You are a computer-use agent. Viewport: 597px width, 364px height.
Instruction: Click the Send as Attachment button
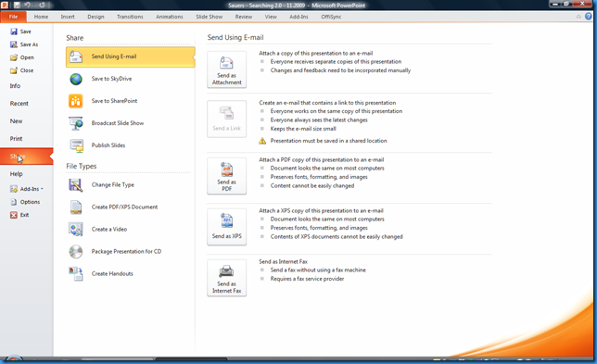pyautogui.click(x=226, y=69)
